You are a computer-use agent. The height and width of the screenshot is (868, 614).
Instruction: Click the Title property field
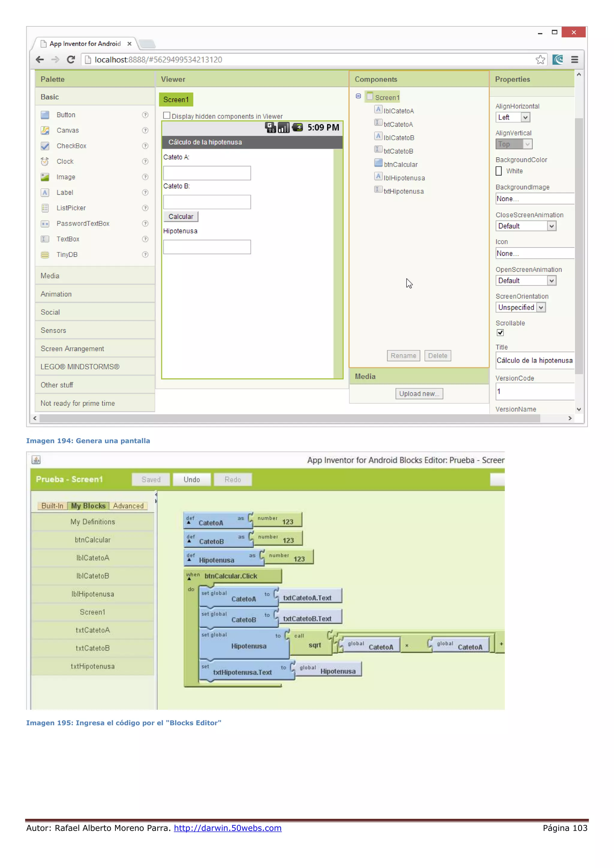pyautogui.click(x=535, y=360)
